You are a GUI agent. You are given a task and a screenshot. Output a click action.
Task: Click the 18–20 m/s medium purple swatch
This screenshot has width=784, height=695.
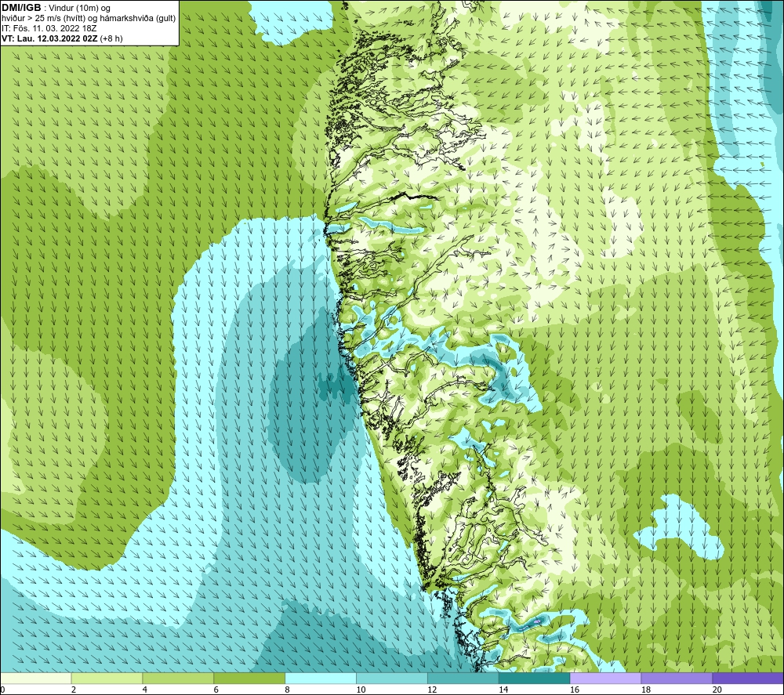tap(677, 679)
